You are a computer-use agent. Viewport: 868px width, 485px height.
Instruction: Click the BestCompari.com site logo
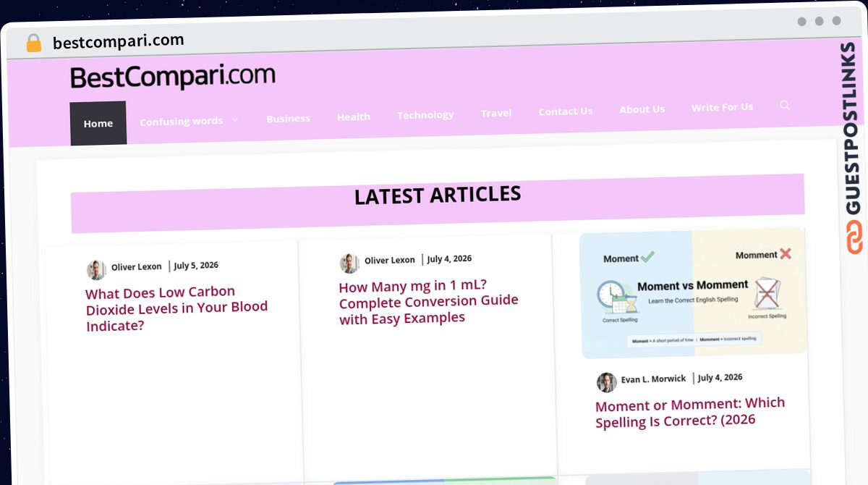[173, 76]
